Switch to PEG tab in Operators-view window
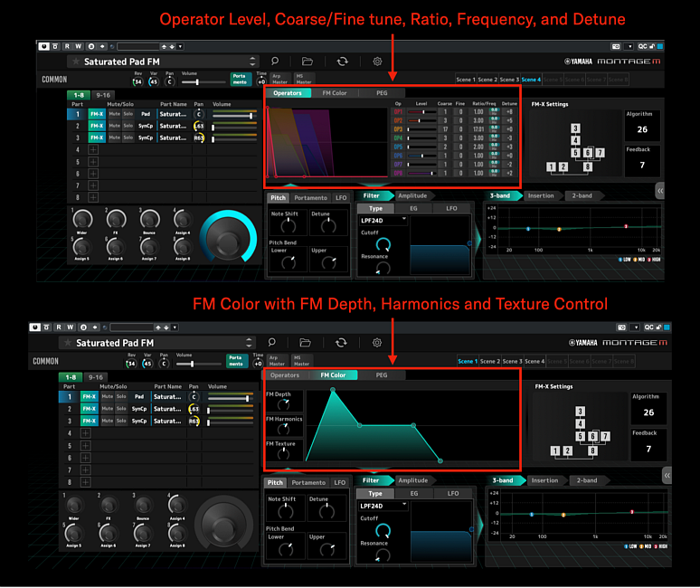 click(382, 93)
